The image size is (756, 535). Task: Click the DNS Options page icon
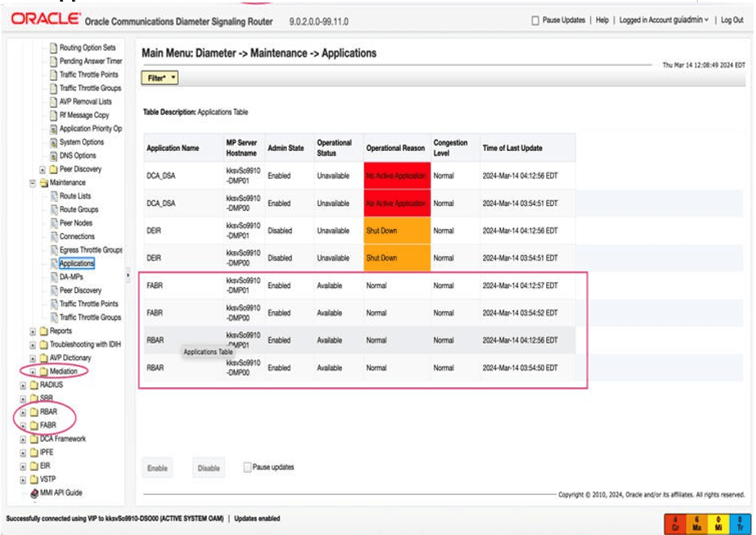tap(54, 156)
